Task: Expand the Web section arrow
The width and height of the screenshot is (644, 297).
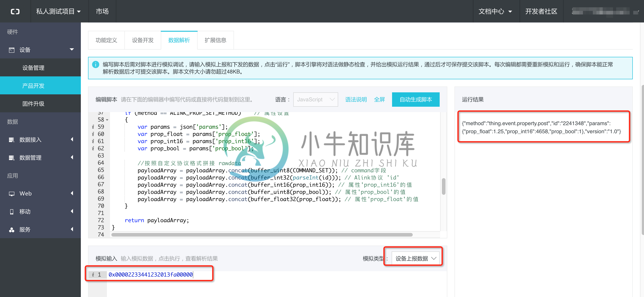Action: [72, 193]
